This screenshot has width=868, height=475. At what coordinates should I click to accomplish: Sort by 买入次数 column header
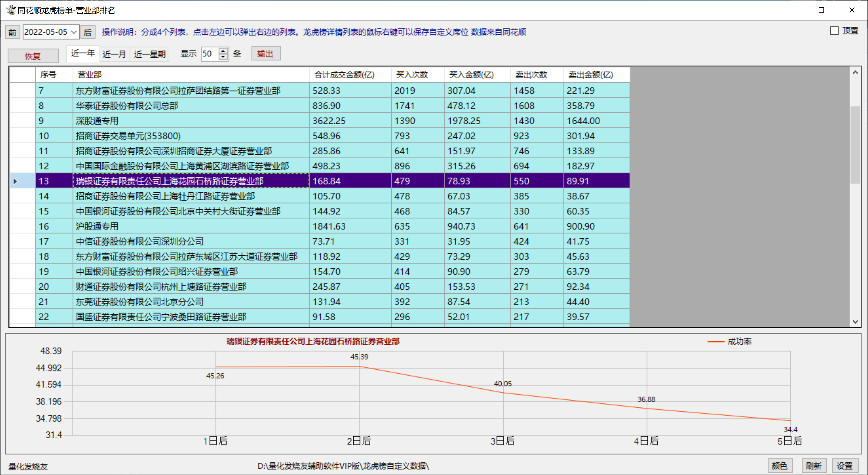click(x=418, y=74)
